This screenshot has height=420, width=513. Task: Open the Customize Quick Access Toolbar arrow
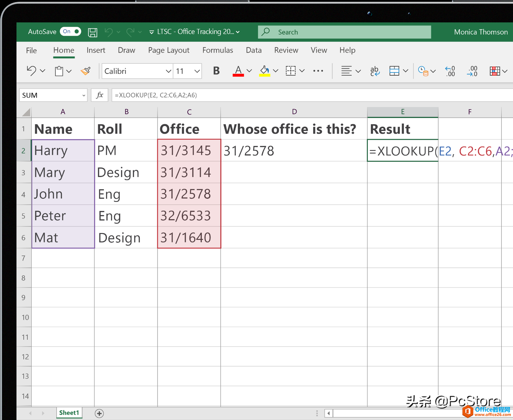(152, 32)
